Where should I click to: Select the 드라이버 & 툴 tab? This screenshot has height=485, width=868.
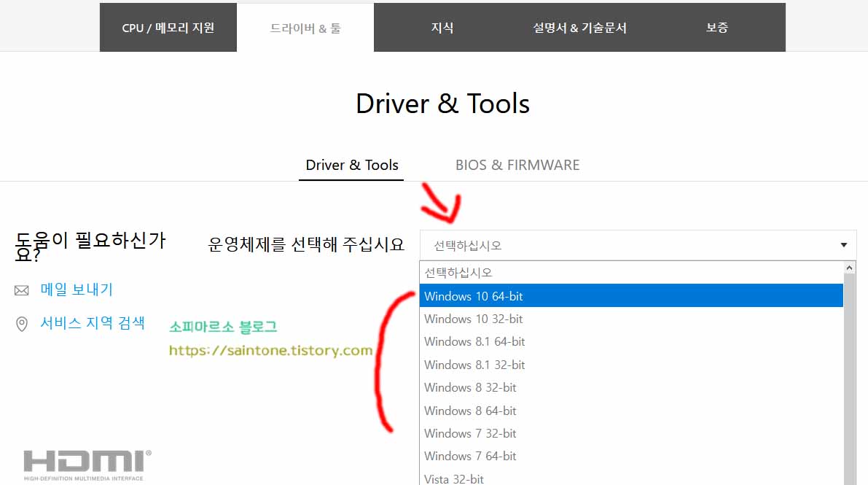pos(305,28)
